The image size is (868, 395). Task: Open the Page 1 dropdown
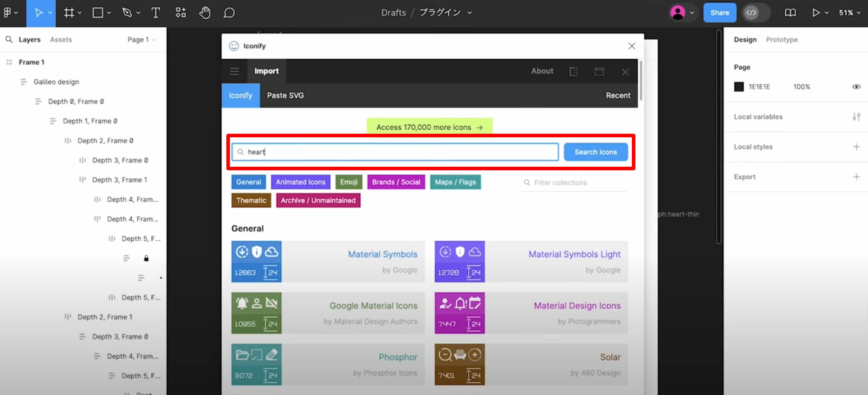click(x=141, y=40)
